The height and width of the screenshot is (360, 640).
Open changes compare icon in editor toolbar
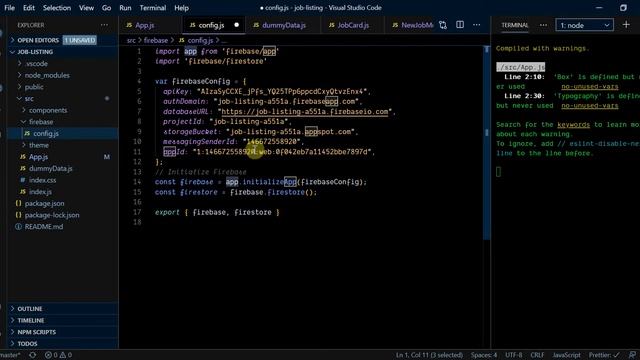coord(443,25)
